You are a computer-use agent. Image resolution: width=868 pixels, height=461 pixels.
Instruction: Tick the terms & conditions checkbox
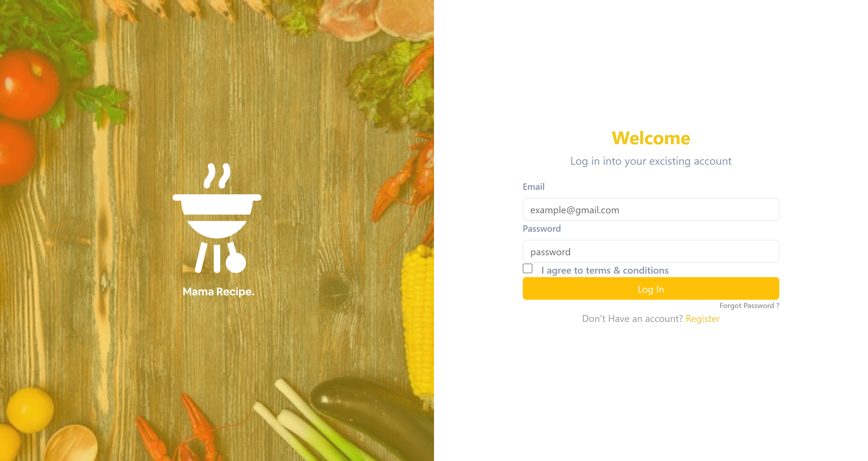point(527,269)
